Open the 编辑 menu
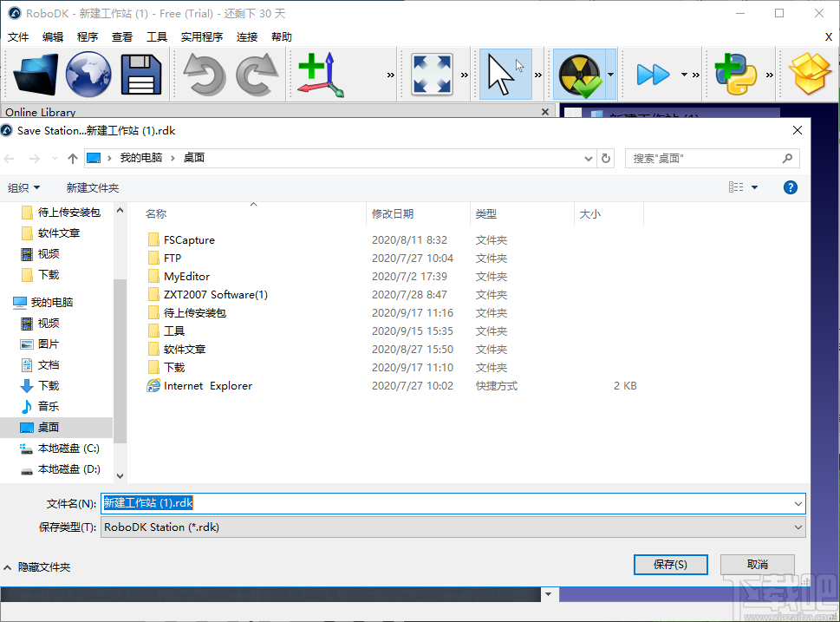This screenshot has width=840, height=622. [53, 37]
